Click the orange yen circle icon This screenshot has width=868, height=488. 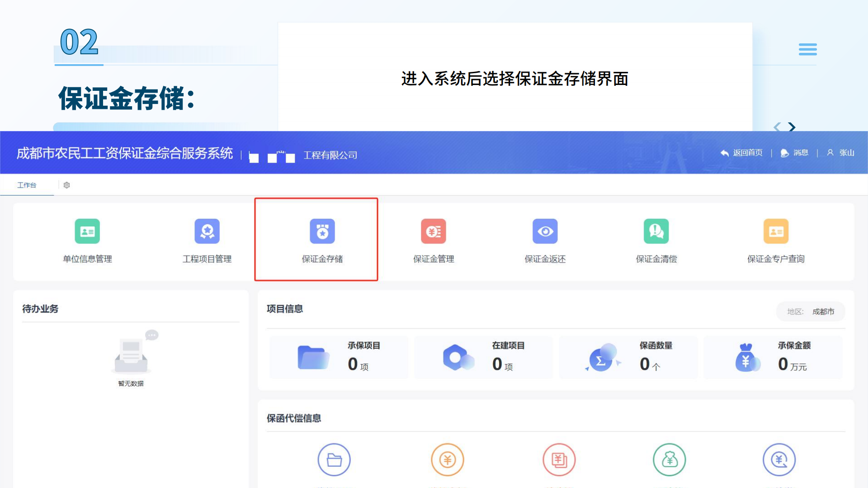tap(447, 459)
